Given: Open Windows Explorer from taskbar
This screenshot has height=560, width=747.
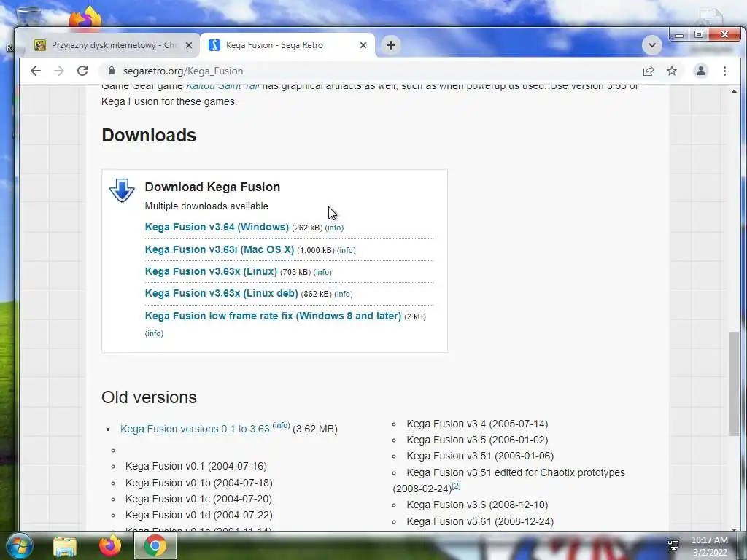Looking at the screenshot, I should click(65, 546).
